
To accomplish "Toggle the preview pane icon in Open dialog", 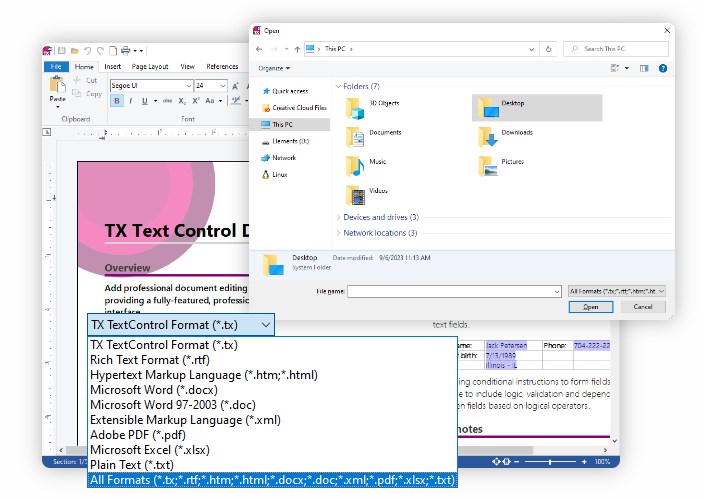I will pyautogui.click(x=644, y=68).
